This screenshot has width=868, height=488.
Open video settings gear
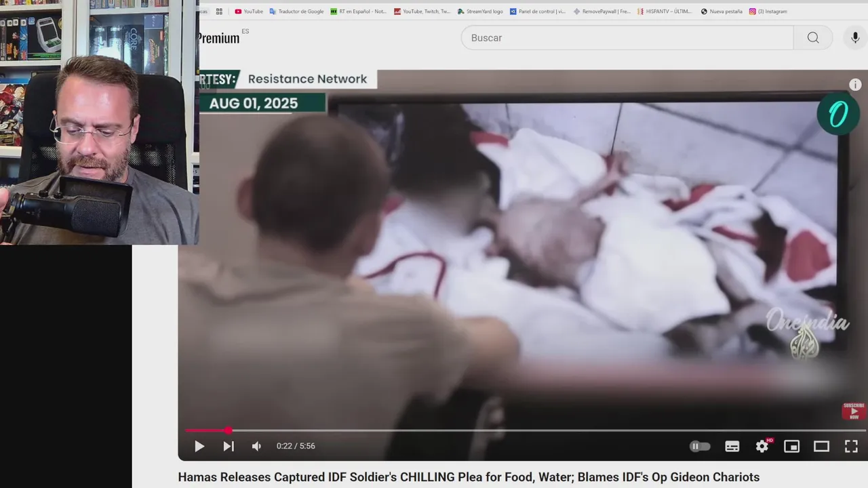pos(762,446)
